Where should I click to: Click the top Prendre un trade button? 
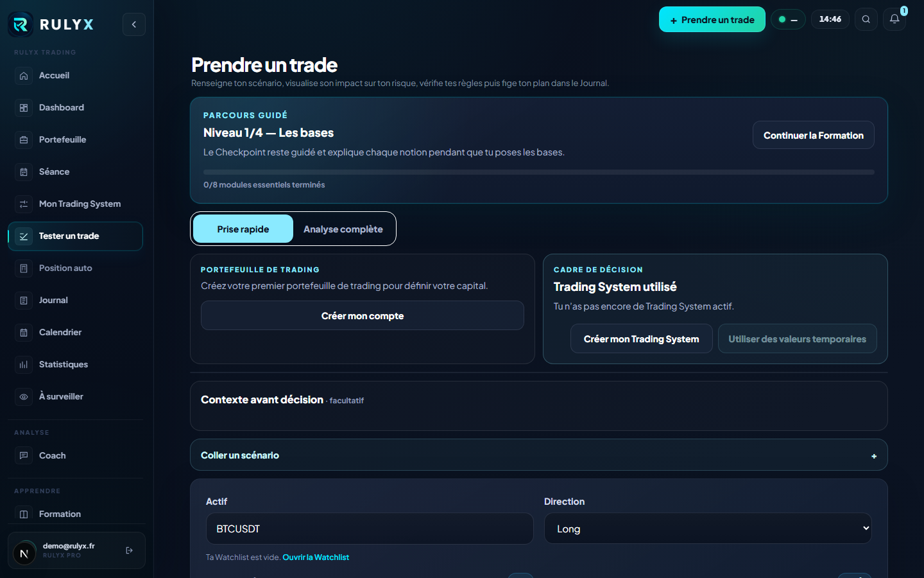tap(712, 19)
